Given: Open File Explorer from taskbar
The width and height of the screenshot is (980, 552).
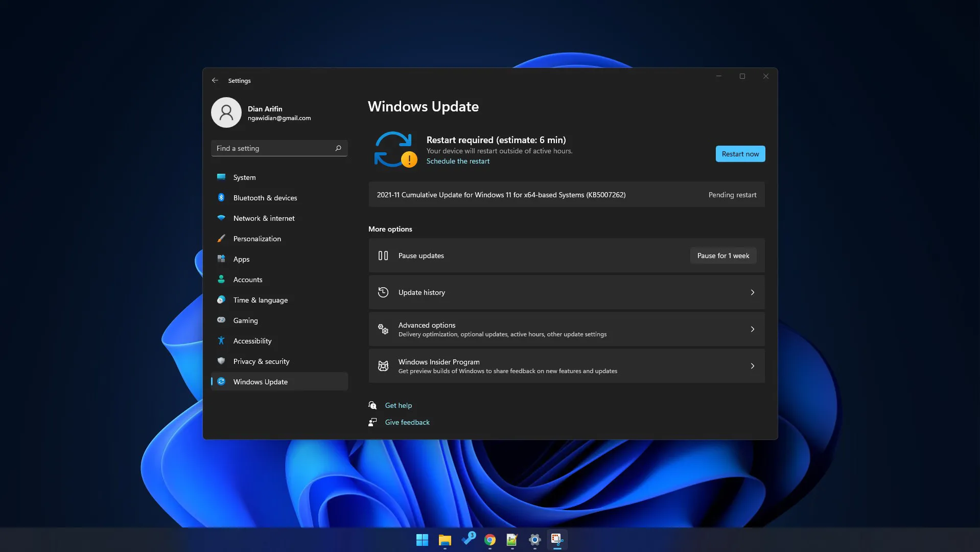Looking at the screenshot, I should click(x=445, y=540).
